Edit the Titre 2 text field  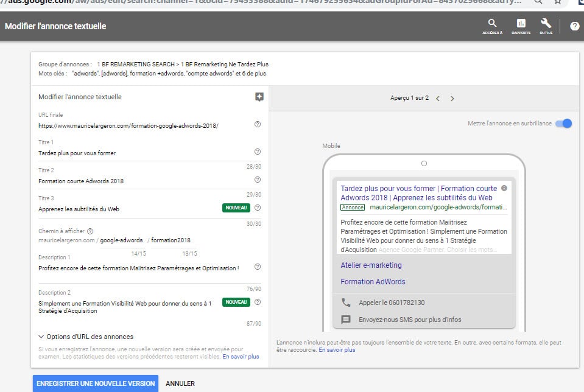[144, 181]
